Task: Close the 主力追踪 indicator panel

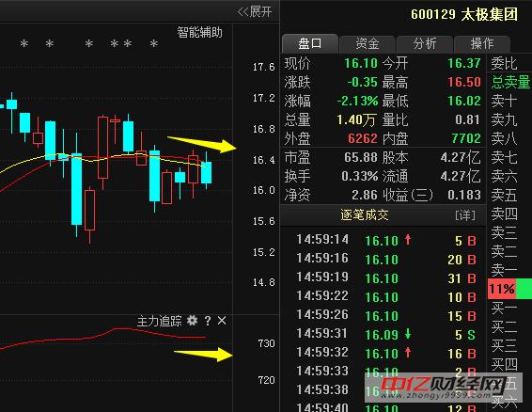Action: pos(222,321)
